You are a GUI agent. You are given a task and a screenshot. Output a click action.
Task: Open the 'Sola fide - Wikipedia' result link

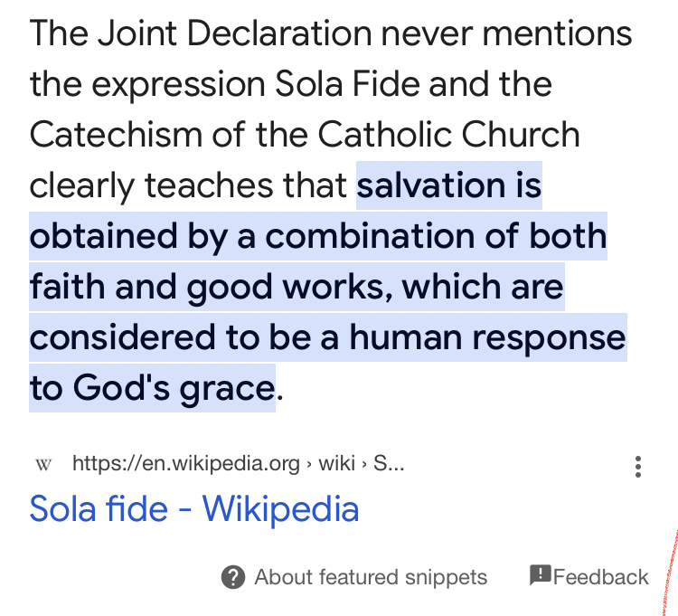point(194,508)
